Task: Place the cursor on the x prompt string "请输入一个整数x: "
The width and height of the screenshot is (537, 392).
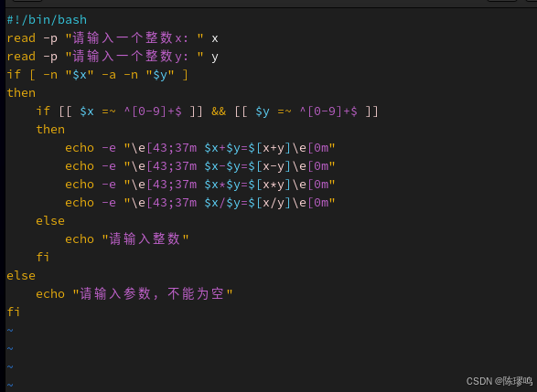Action: (134, 38)
